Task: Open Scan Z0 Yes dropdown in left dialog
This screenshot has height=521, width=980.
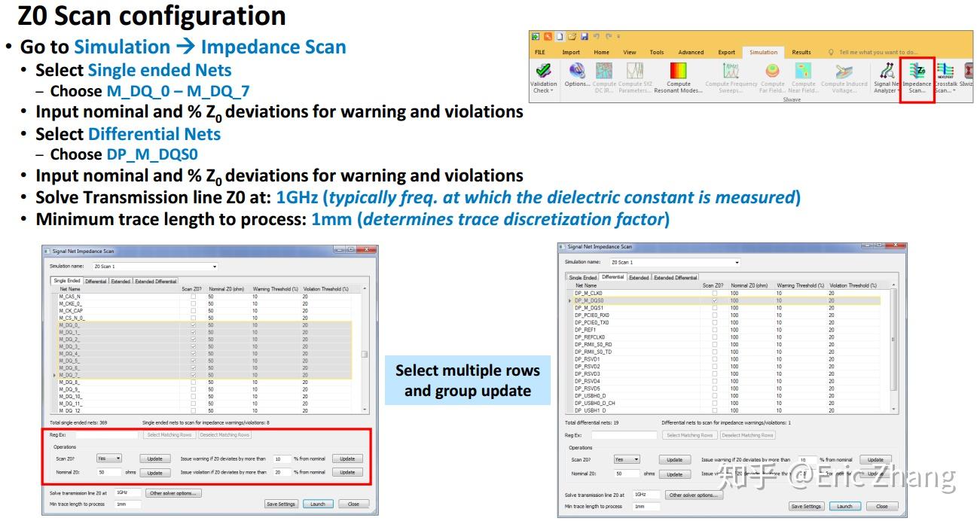Action: click(x=109, y=459)
